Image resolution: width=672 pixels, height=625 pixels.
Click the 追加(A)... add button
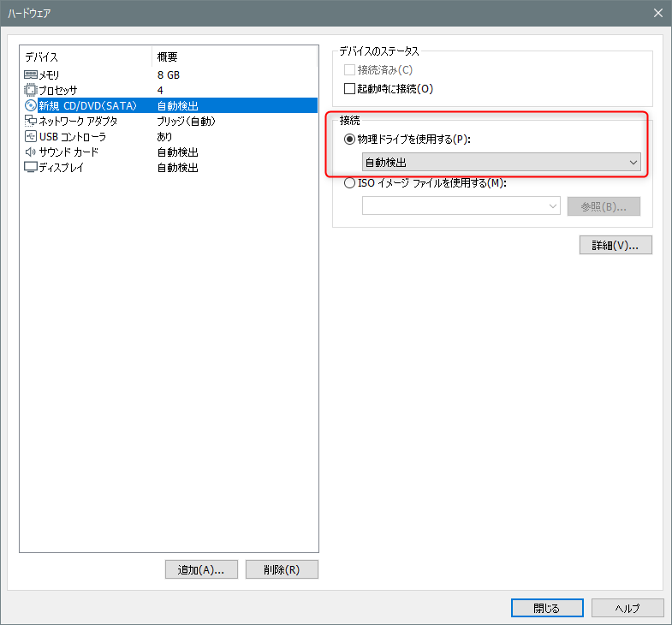[201, 569]
